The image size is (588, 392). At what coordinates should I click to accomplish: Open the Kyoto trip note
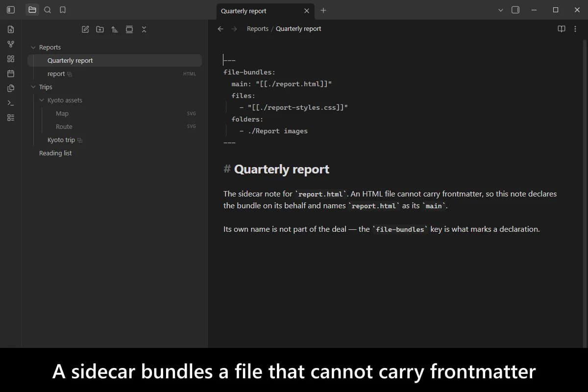pos(115,140)
